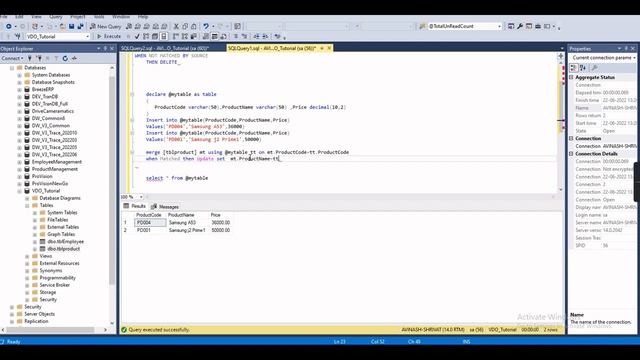Image resolution: width=640 pixels, height=360 pixels.
Task: Click the Open File folder icon
Action: 62,26
